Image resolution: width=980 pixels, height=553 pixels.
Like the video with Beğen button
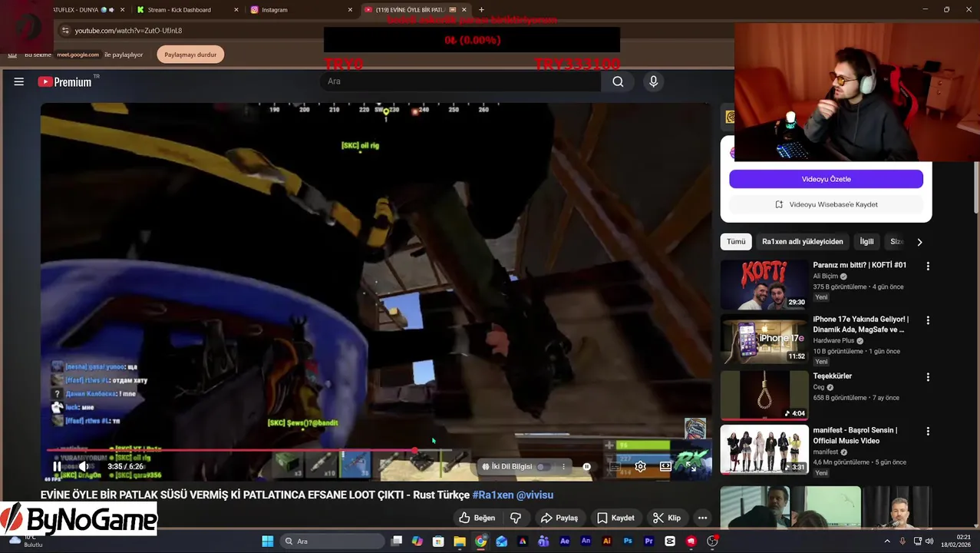click(477, 518)
